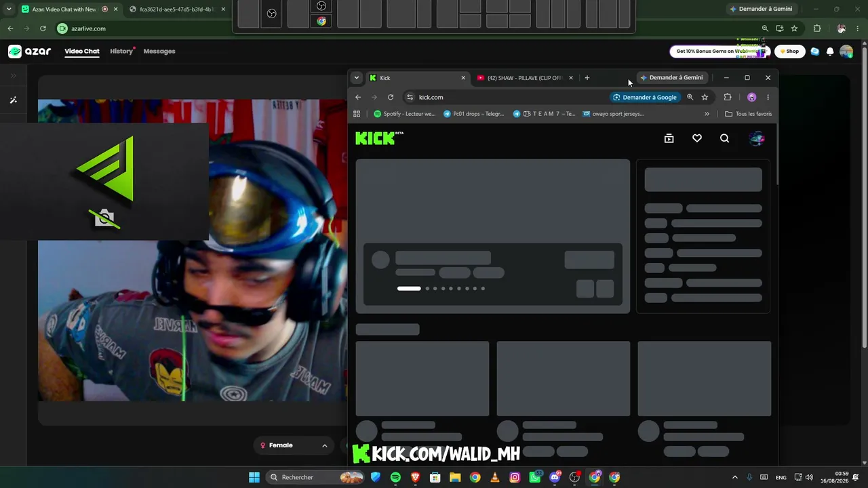Click install app icon in Azar address bar
The image size is (868, 488).
click(779, 28)
